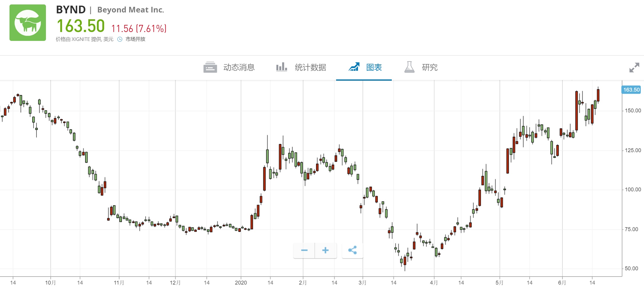Click the research flask icon
644x289 pixels.
409,67
